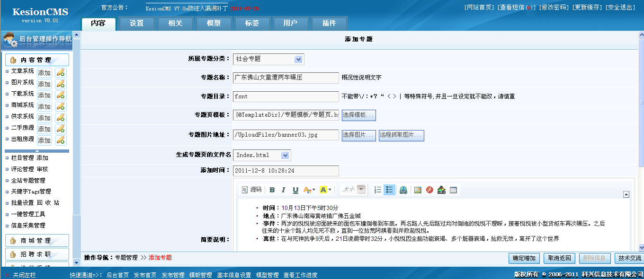Insert a table in the editor

pyautogui.click(x=454, y=189)
